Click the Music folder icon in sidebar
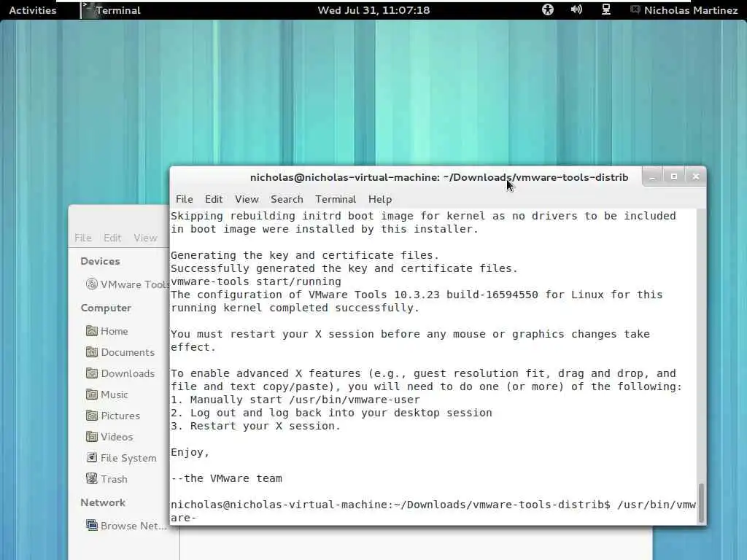 tap(91, 394)
